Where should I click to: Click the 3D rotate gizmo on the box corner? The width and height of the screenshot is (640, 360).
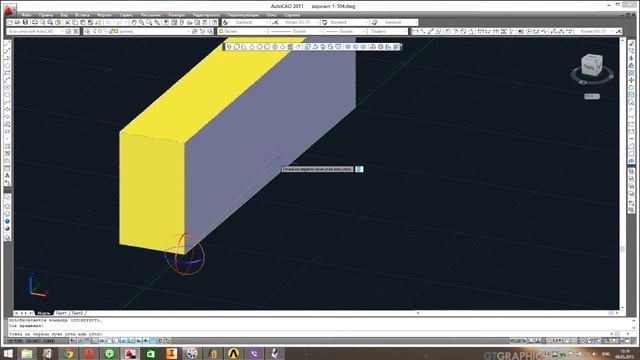(x=185, y=254)
